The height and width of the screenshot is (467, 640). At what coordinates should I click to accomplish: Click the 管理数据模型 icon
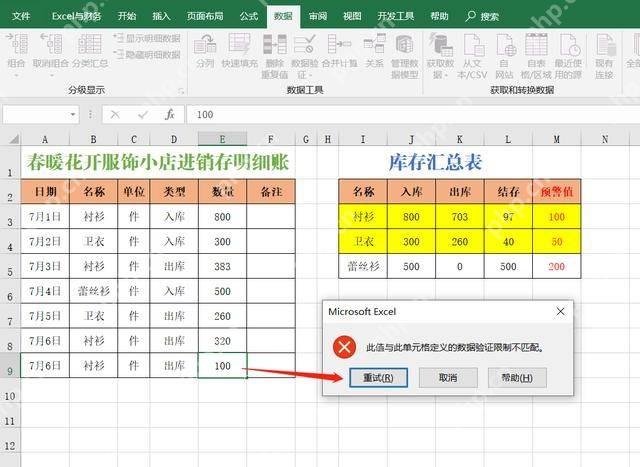(x=404, y=44)
